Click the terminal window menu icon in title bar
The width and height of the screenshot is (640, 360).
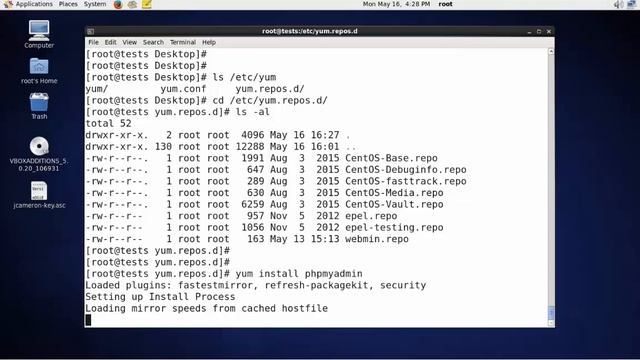click(91, 31)
